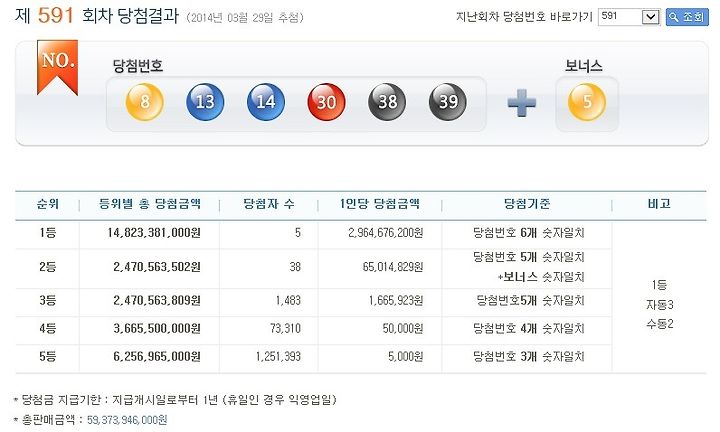Click the 보너스 label

pos(584,66)
